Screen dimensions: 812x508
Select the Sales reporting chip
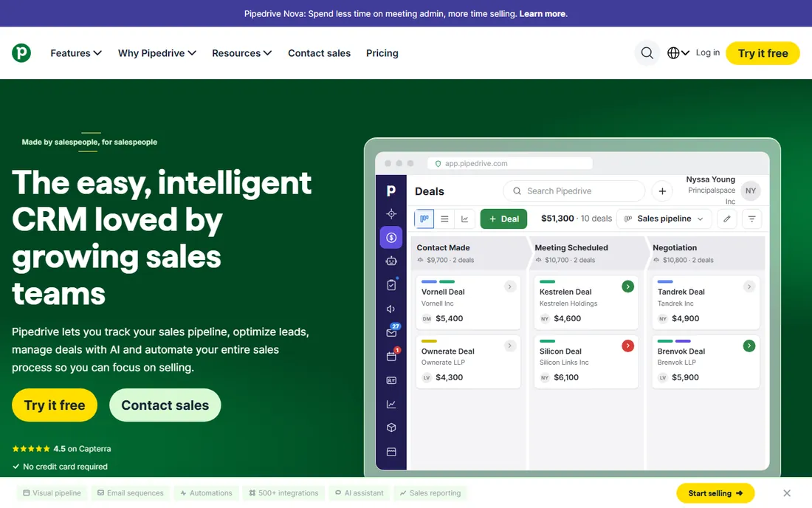click(430, 493)
